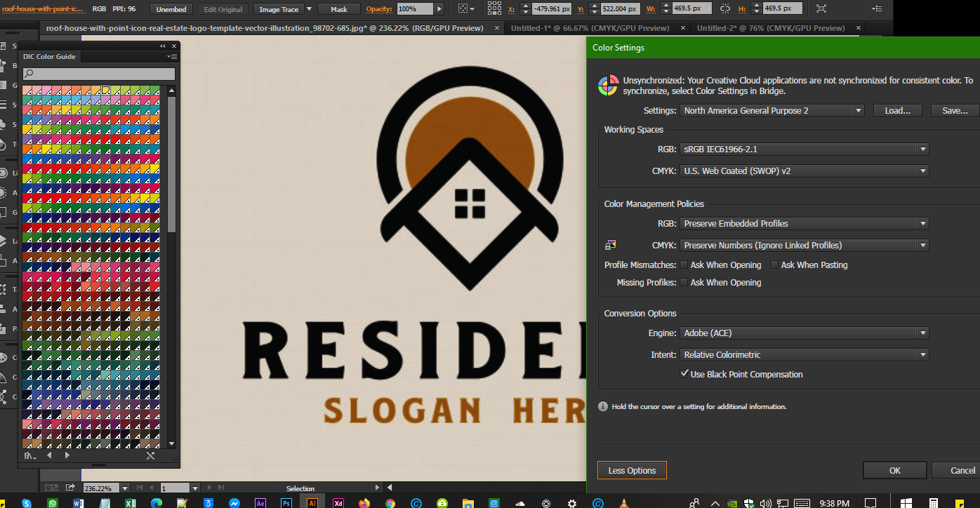Open VLC media player from the taskbar

pos(623,502)
